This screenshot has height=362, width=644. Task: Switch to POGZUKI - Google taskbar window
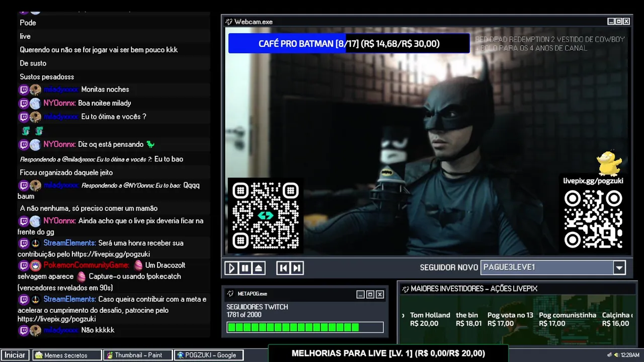(209, 355)
